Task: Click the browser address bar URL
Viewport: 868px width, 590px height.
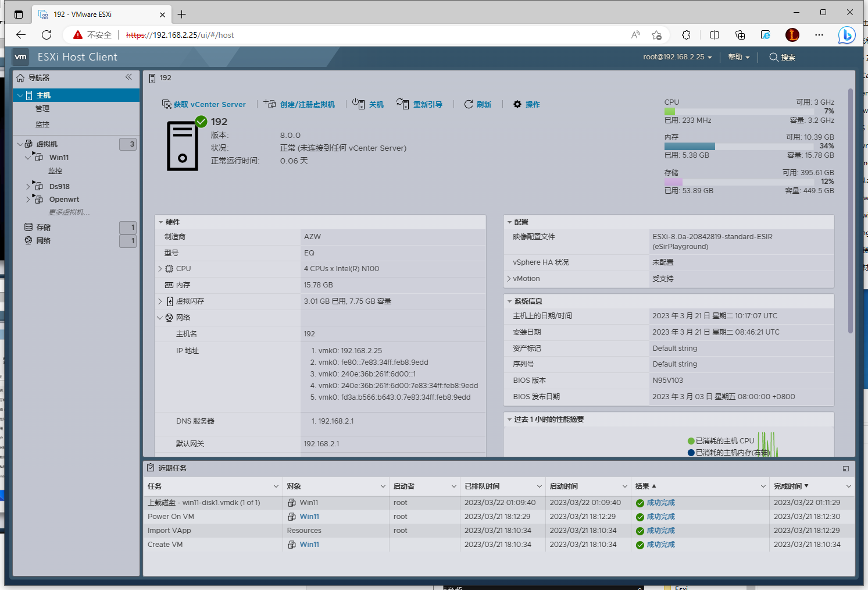Action: [180, 35]
